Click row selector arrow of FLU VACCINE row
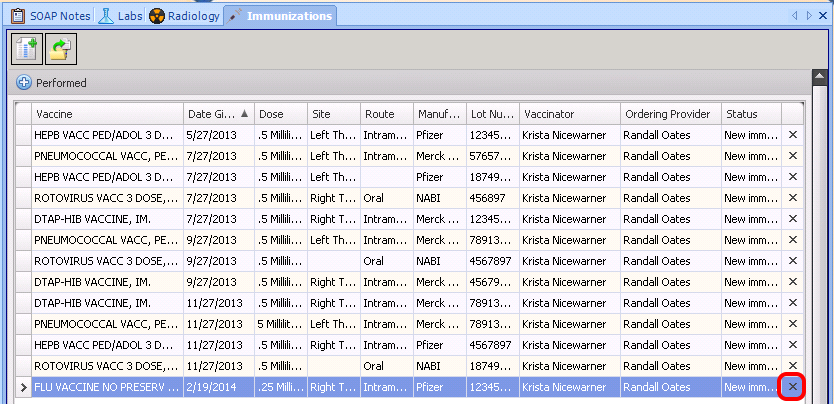This screenshot has width=834, height=404. pyautogui.click(x=23, y=388)
